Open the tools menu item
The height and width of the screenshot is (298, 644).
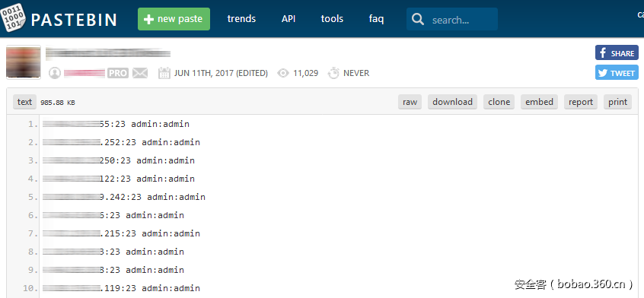pyautogui.click(x=332, y=19)
